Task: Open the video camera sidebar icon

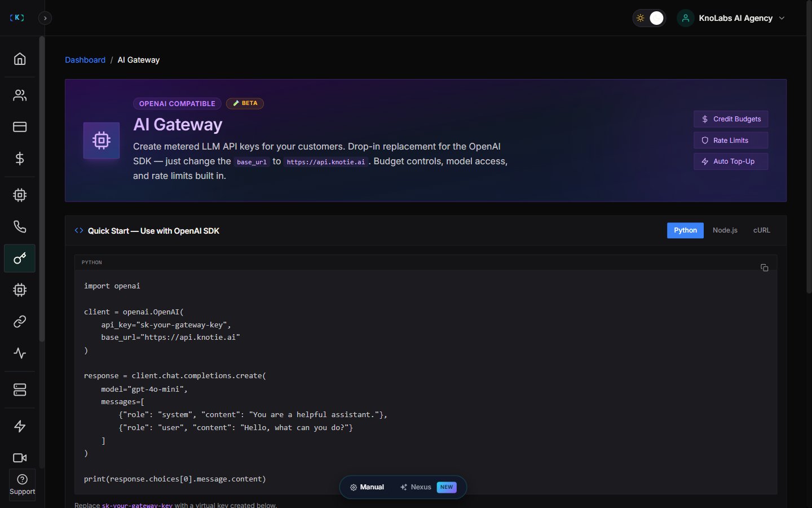Action: pos(20,458)
